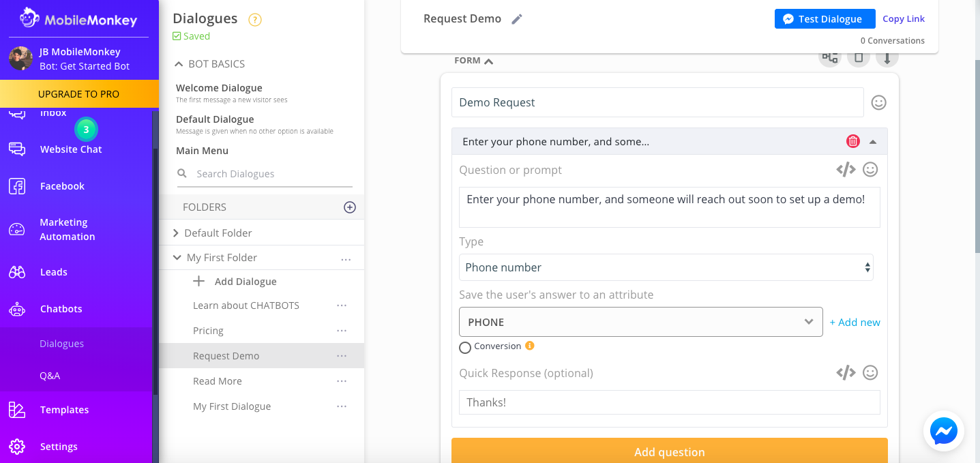Viewport: 980px width, 463px height.
Task: Collapse the BOT BASICS section
Action: pos(179,63)
